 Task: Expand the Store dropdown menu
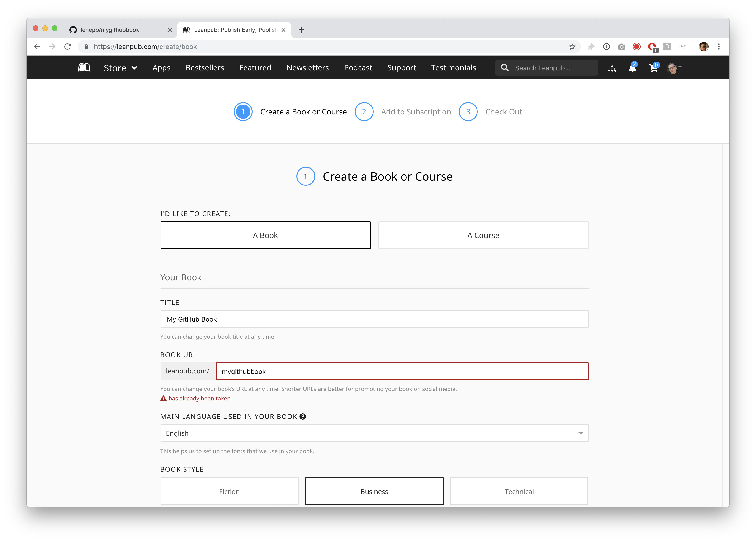pos(120,68)
